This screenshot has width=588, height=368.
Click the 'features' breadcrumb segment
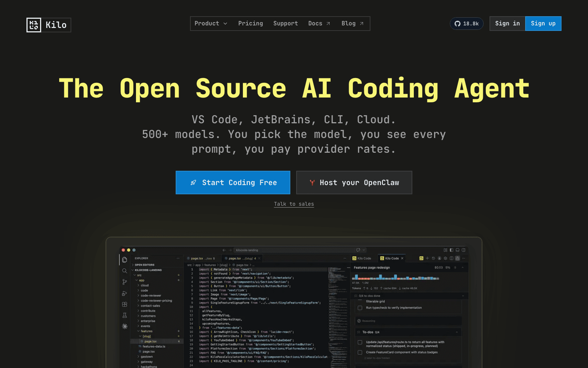point(210,265)
